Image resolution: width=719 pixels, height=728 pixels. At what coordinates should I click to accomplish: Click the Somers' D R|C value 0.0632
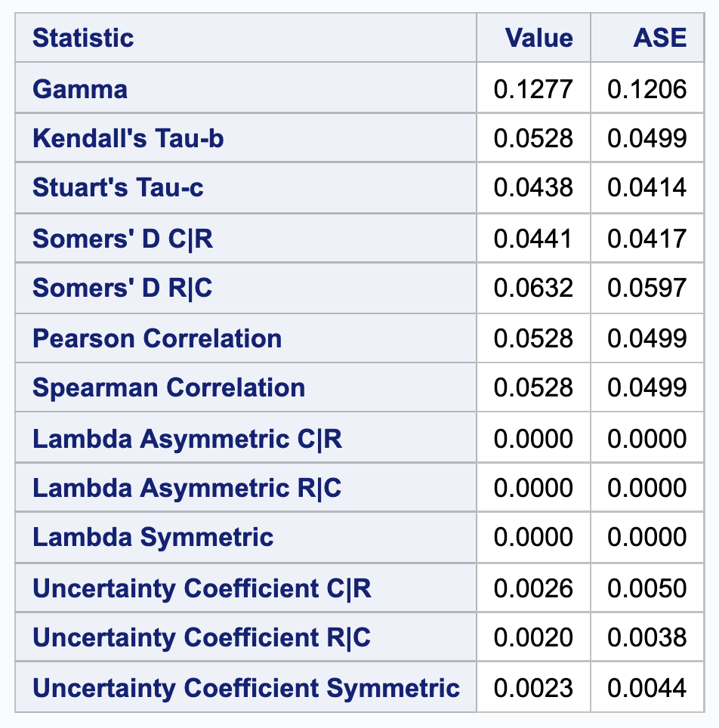[532, 288]
